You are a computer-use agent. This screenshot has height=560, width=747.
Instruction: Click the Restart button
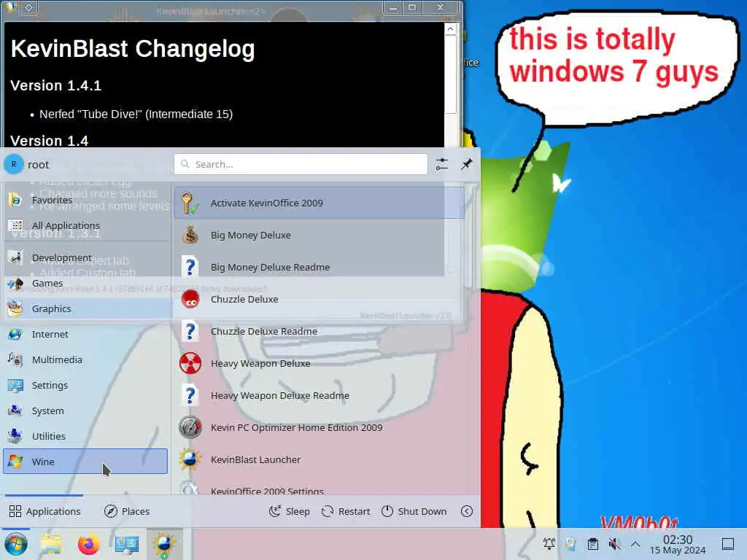pos(346,511)
